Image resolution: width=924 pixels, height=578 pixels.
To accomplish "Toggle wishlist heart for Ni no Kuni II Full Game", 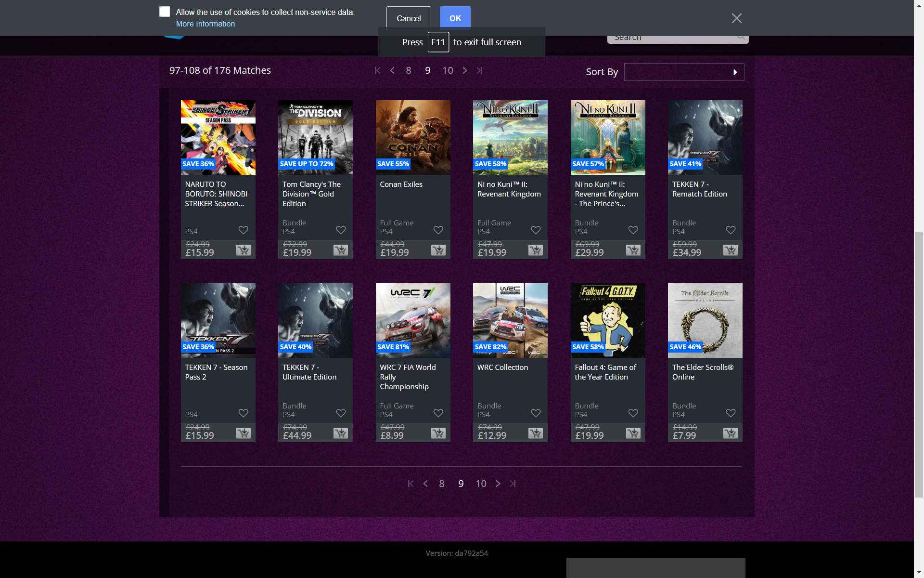I will point(536,230).
